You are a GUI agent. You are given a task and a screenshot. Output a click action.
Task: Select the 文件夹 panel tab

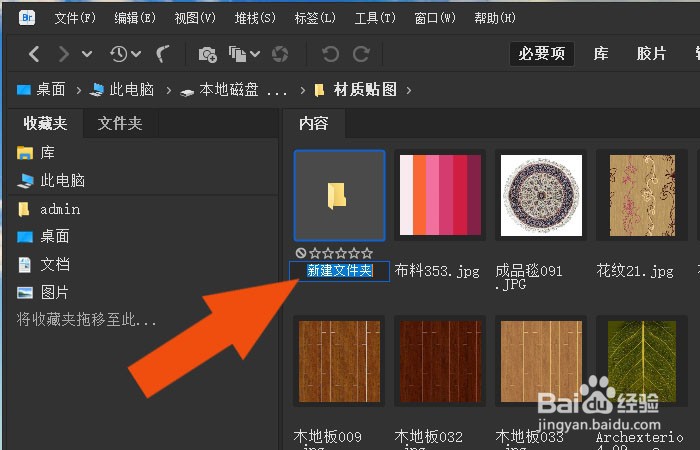pos(120,124)
